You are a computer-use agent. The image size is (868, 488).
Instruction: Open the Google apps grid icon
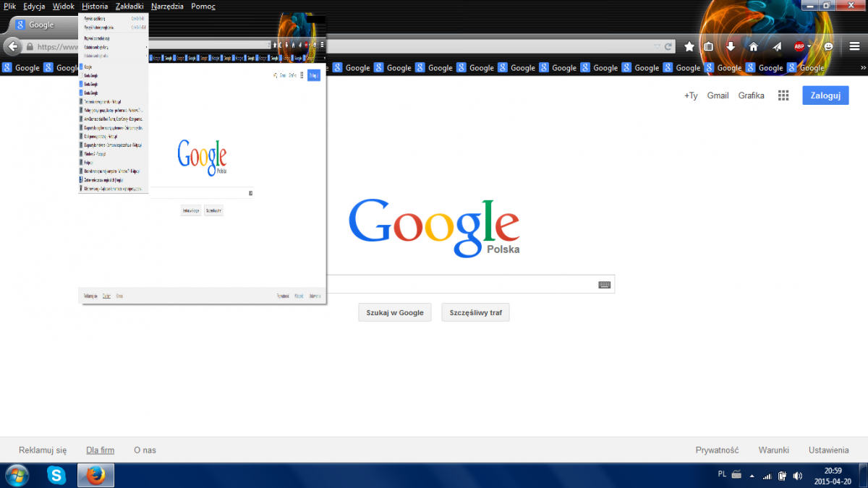783,95
